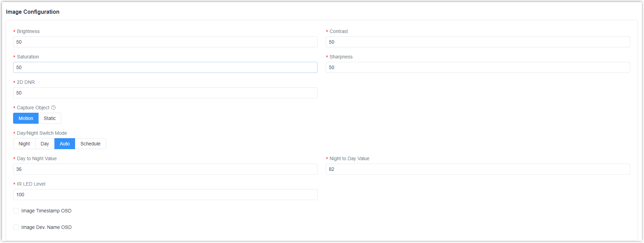This screenshot has width=644, height=243.
Task: Click the Day/Night Switch Mode label
Action: 42,133
